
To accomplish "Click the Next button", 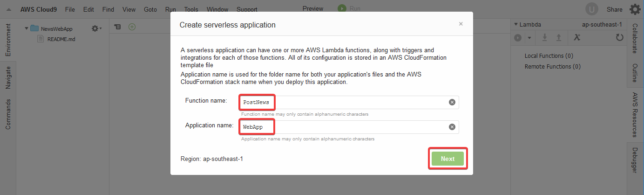I will coord(447,159).
